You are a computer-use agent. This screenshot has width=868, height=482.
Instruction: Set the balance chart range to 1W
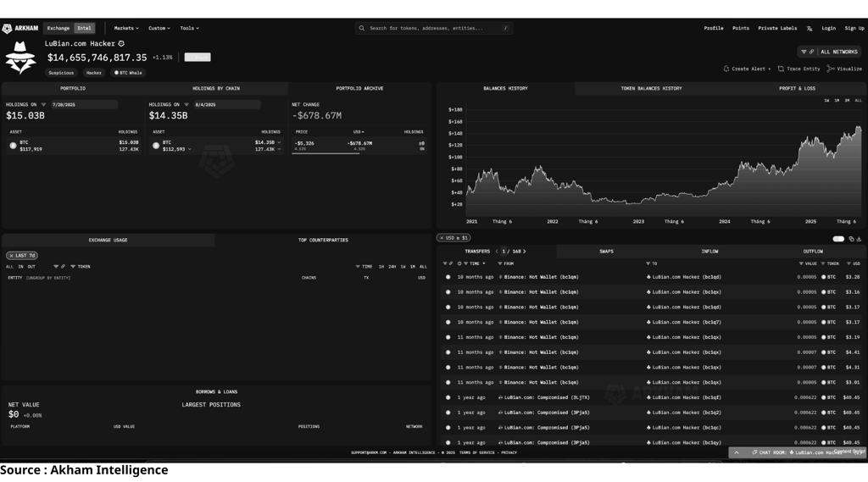pos(826,101)
